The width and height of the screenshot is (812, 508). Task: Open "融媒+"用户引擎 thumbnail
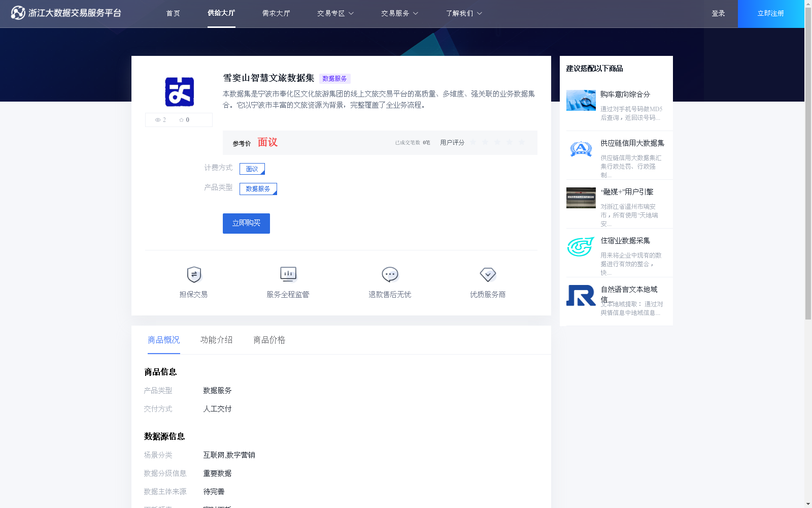[x=581, y=198]
